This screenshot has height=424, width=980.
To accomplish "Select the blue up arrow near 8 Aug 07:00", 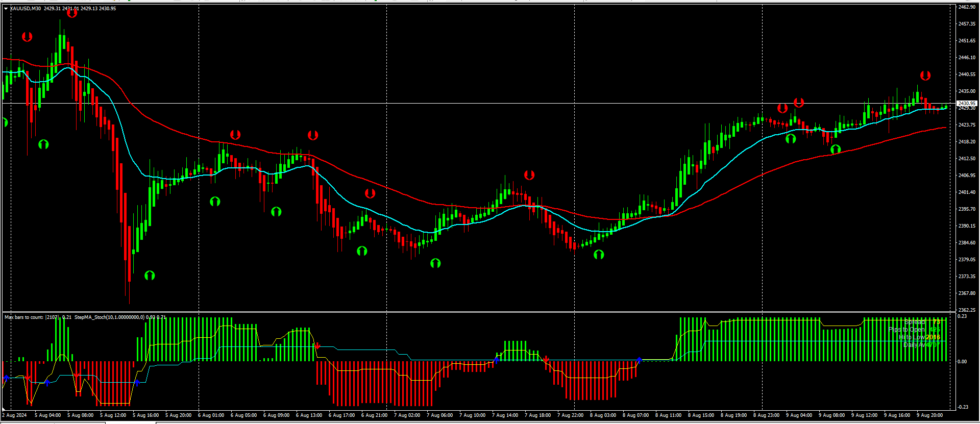I will click(x=639, y=360).
